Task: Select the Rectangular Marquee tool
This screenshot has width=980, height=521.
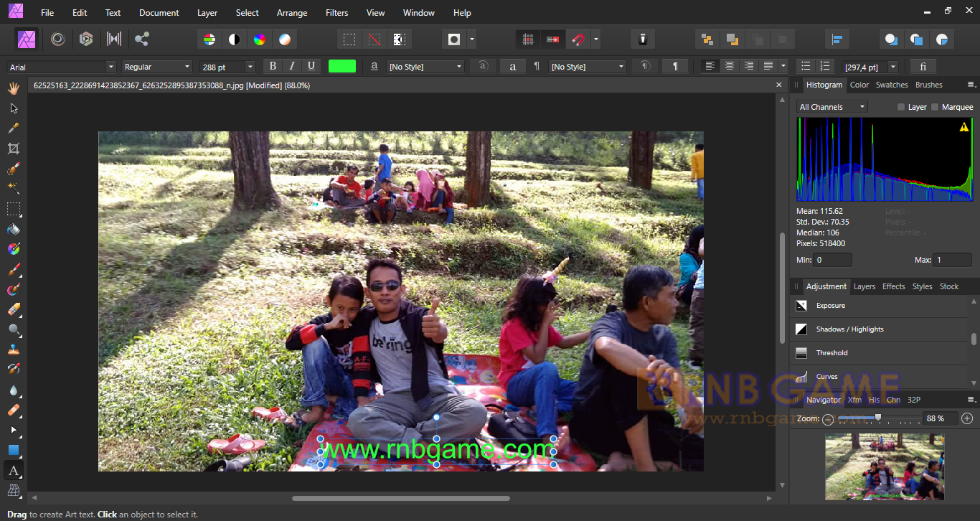Action: point(14,210)
